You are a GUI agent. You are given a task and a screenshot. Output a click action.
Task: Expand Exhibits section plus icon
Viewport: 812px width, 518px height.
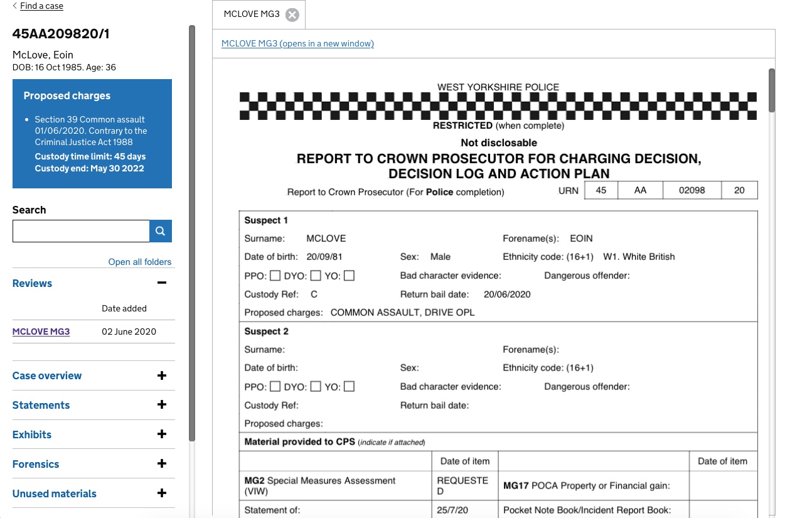point(162,434)
